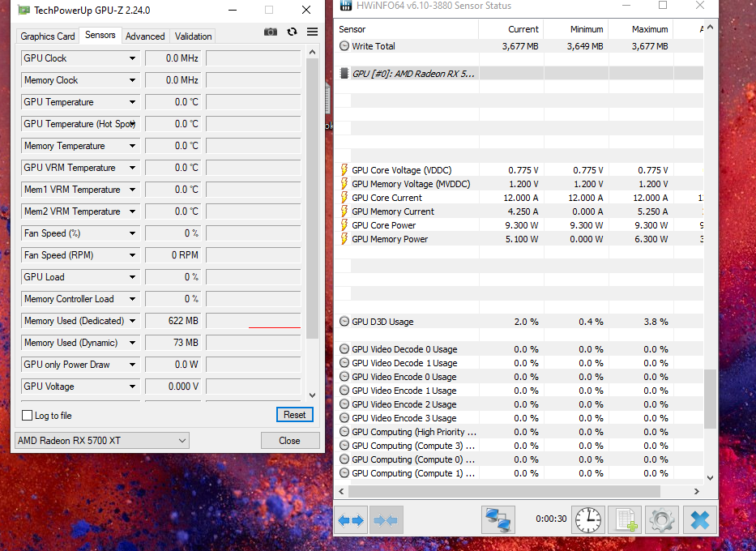756x551 pixels.
Task: Open Memory Temperature sensor dropdown
Action: (132, 146)
